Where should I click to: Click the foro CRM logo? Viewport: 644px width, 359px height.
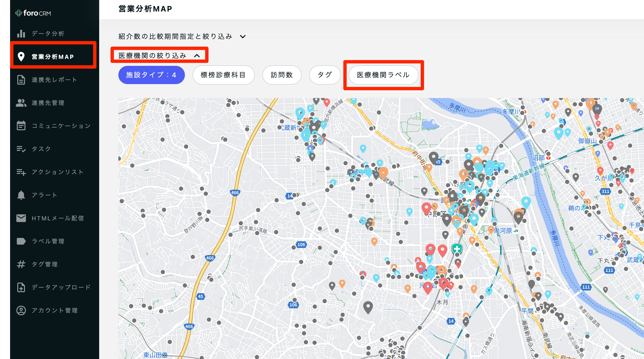[x=33, y=13]
